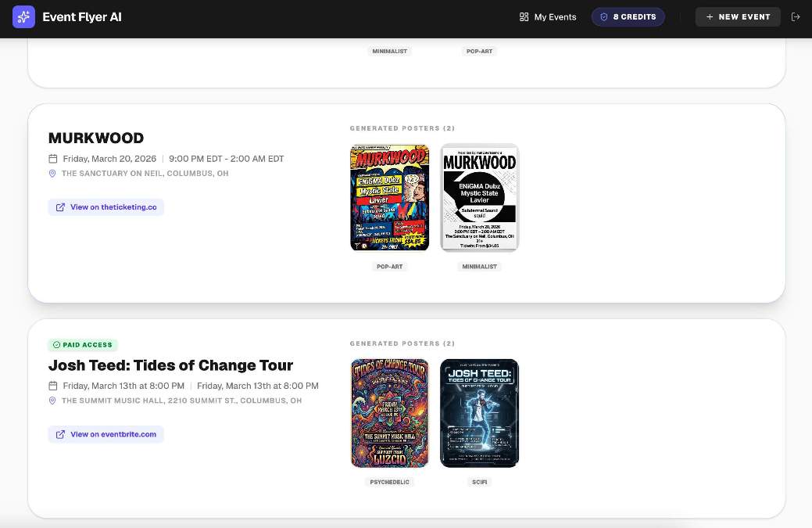Open View on eventbrite.com link
This screenshot has height=528, width=812.
[106, 434]
